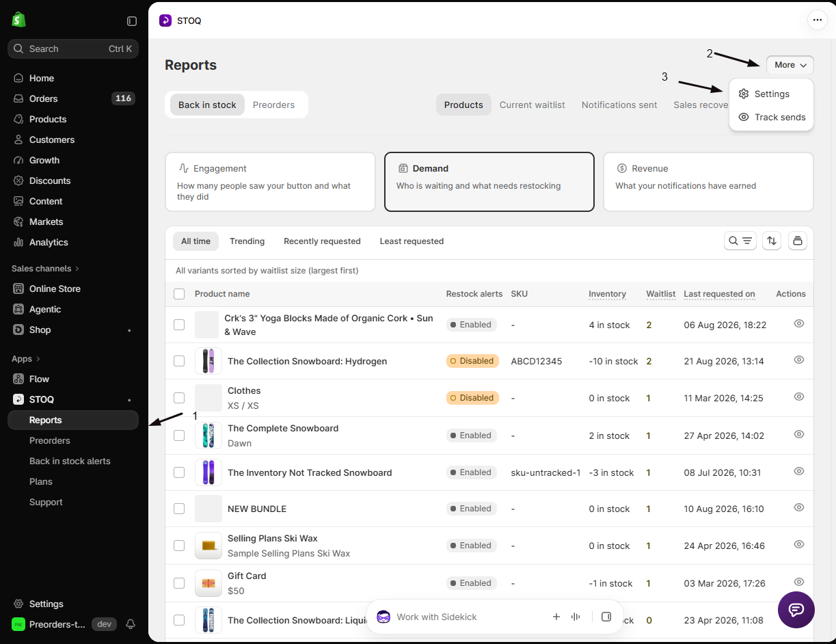The image size is (836, 644).
Task: Open the Analytics bar chart icon
Action: click(x=18, y=242)
